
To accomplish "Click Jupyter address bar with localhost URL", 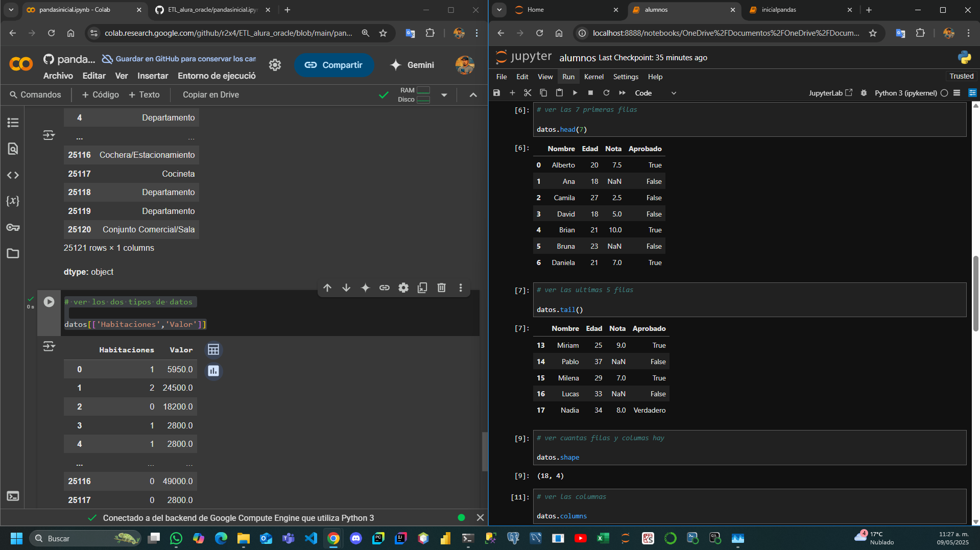I will [725, 33].
